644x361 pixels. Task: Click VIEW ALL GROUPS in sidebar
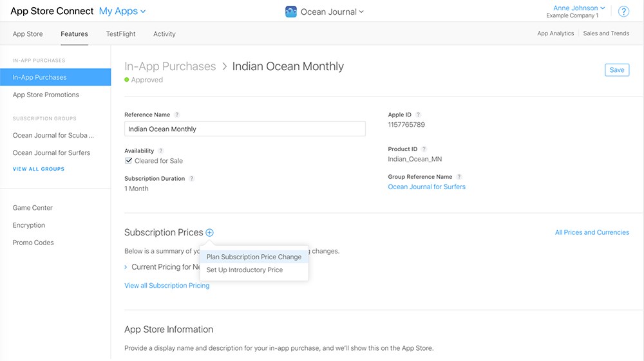pos(39,169)
